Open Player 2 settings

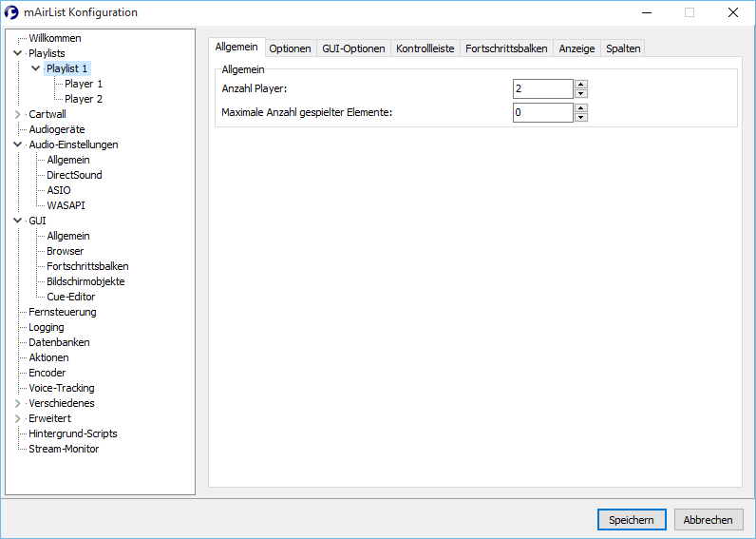pyautogui.click(x=84, y=99)
